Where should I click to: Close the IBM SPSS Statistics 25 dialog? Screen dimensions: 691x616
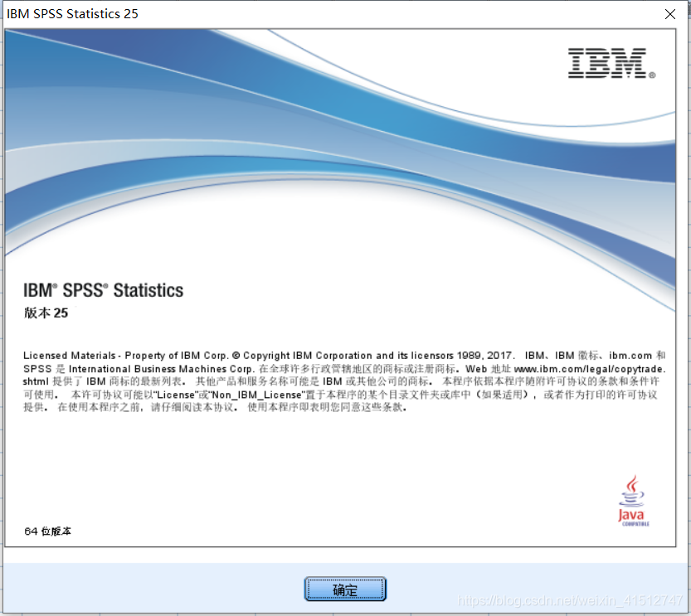[x=670, y=14]
